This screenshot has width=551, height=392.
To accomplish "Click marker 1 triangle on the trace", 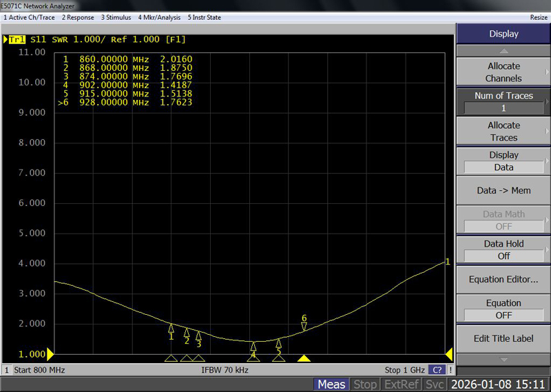I will pyautogui.click(x=171, y=328).
